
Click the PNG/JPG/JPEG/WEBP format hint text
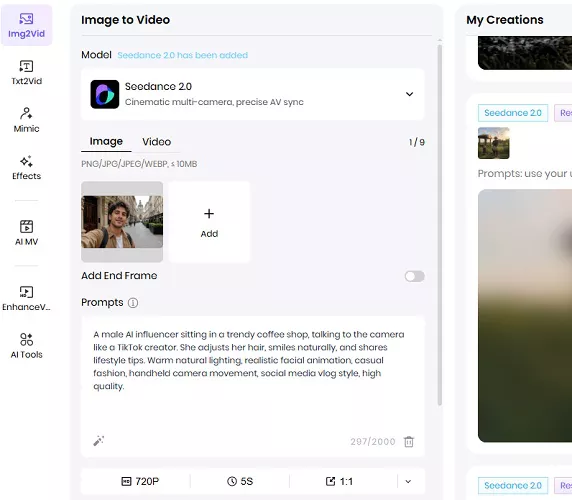(x=139, y=164)
